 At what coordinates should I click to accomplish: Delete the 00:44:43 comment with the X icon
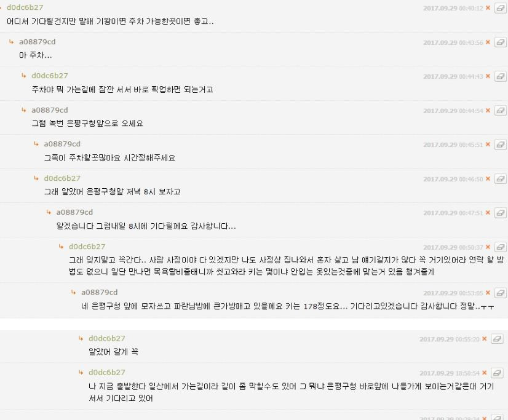(488, 76)
